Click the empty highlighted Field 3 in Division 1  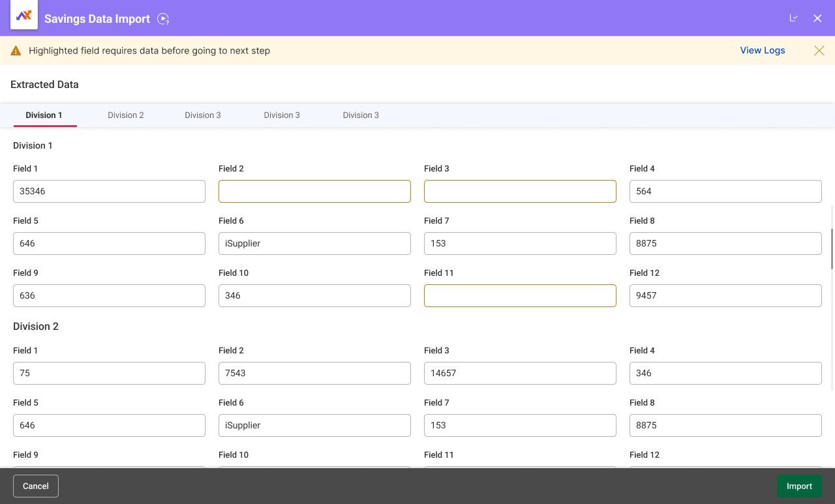[520, 191]
